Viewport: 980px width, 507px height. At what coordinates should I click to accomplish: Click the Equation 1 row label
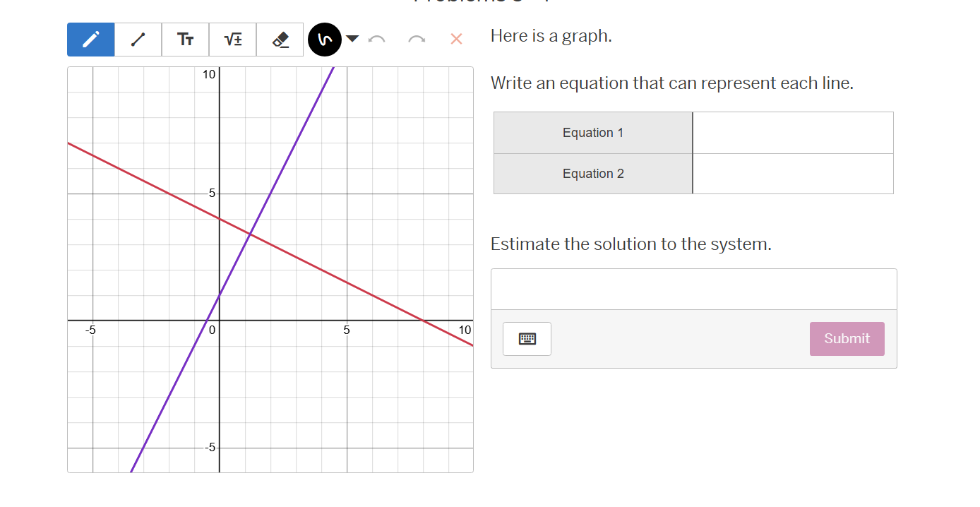pyautogui.click(x=592, y=132)
